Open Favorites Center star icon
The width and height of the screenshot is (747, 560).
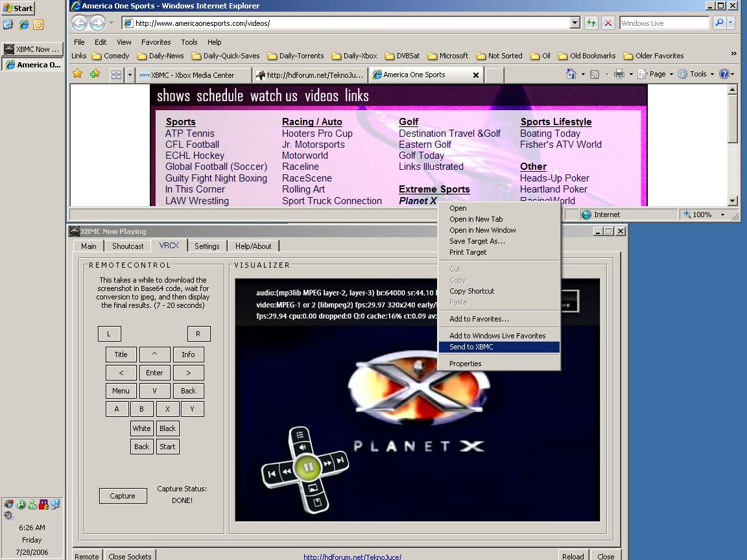78,75
